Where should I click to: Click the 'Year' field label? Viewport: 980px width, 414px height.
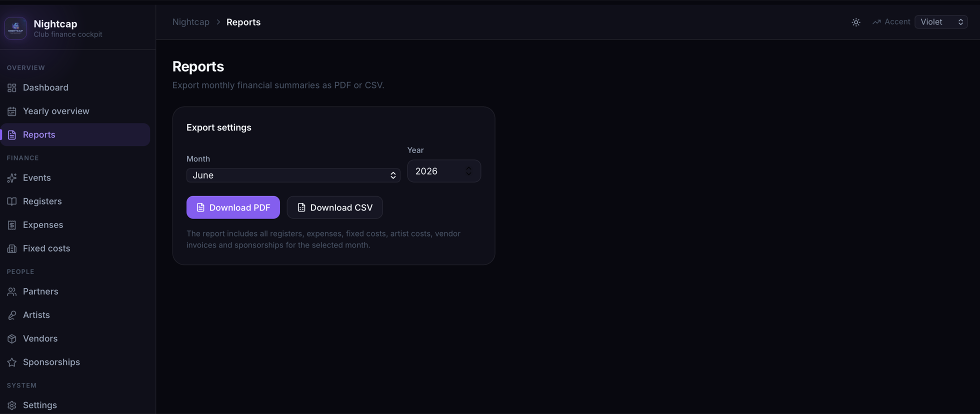tap(415, 150)
